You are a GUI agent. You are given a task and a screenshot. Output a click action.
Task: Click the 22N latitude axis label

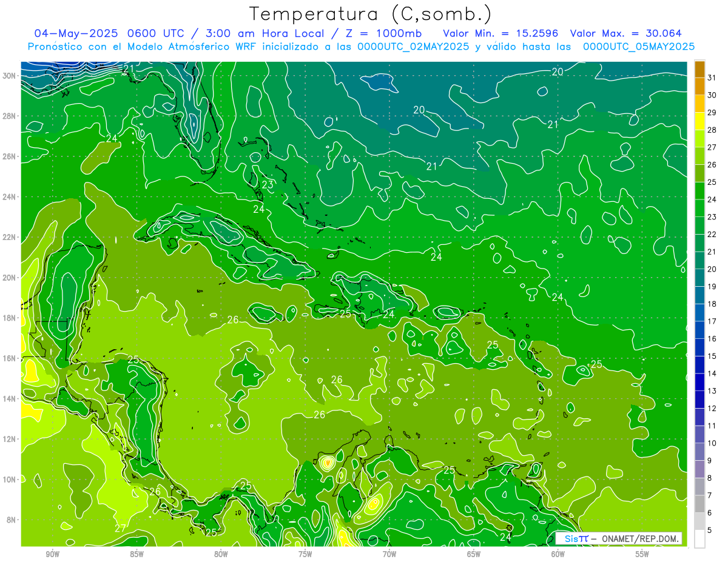pyautogui.click(x=10, y=237)
